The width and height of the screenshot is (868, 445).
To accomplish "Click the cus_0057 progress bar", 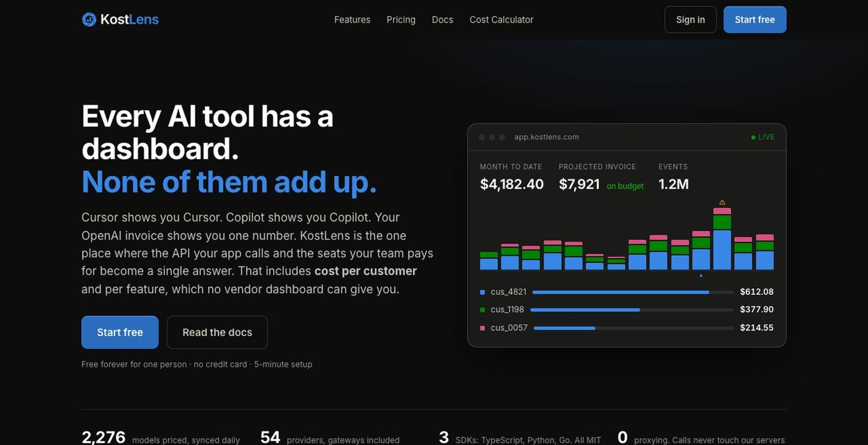I will 634,328.
